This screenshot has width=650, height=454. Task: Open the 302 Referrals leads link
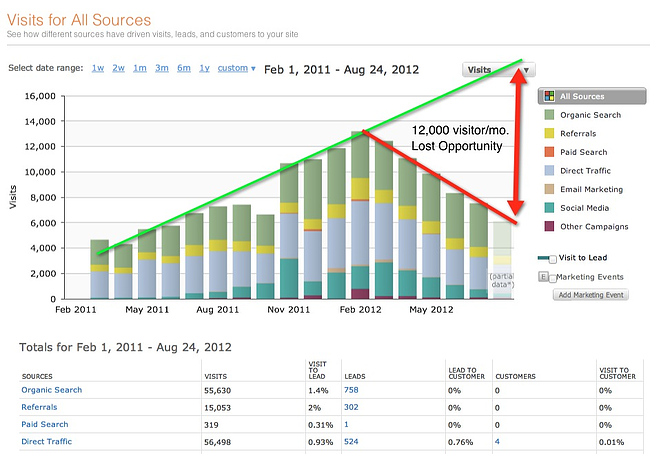[351, 407]
